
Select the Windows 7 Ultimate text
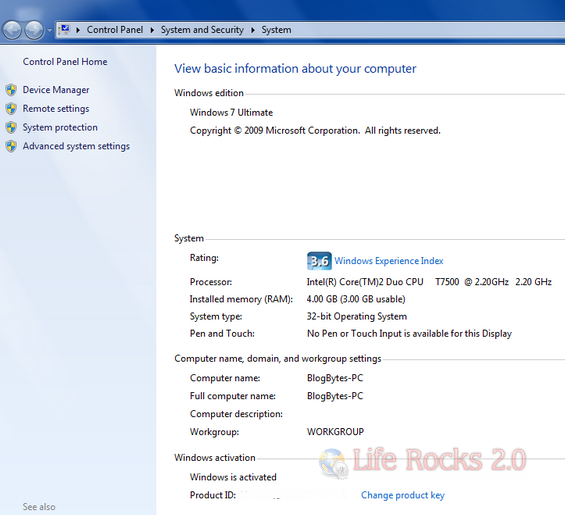(x=231, y=112)
